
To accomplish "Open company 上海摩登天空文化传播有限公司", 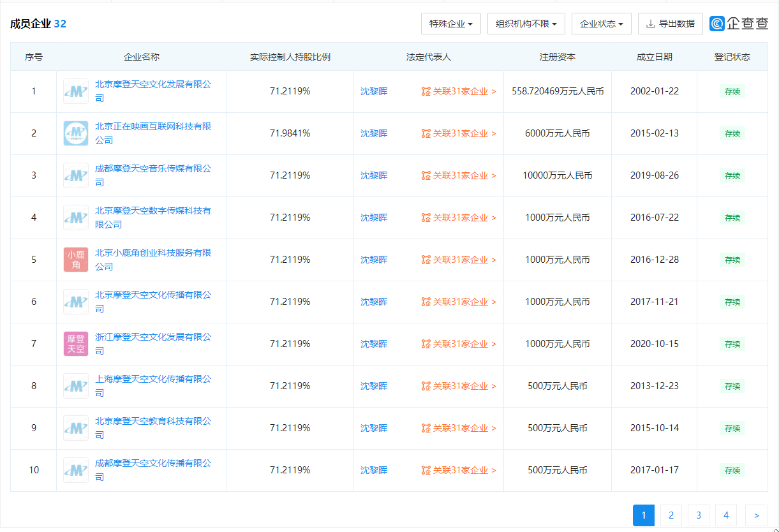I will point(153,386).
